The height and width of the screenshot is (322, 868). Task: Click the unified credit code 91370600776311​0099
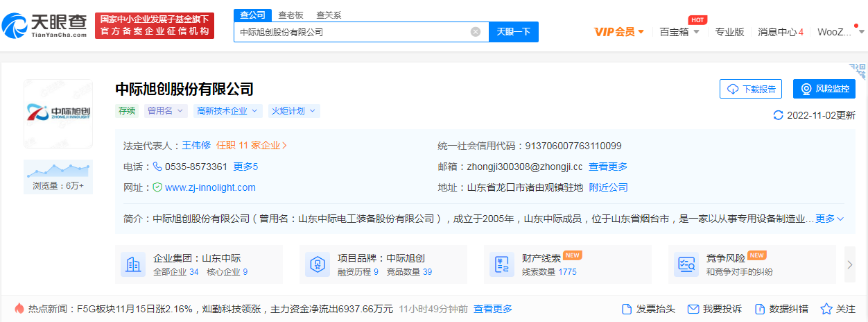pyautogui.click(x=573, y=146)
